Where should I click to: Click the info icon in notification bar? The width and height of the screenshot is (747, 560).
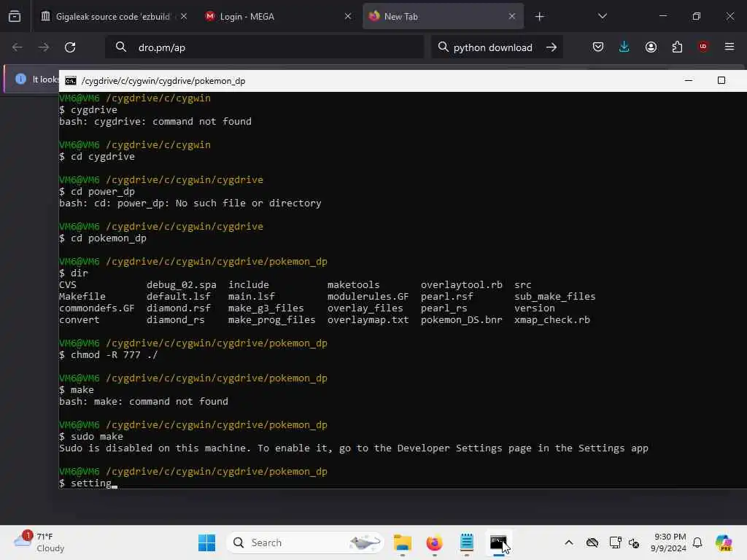click(x=20, y=79)
